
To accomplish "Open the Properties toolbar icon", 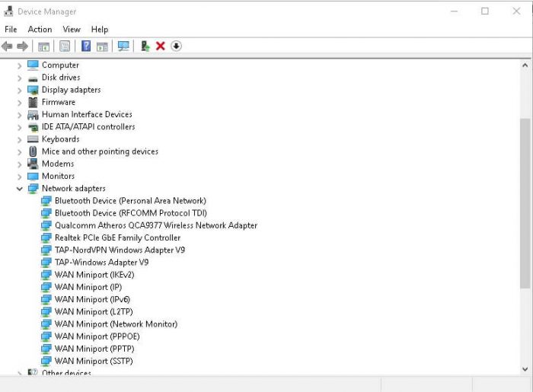I will coord(65,46).
